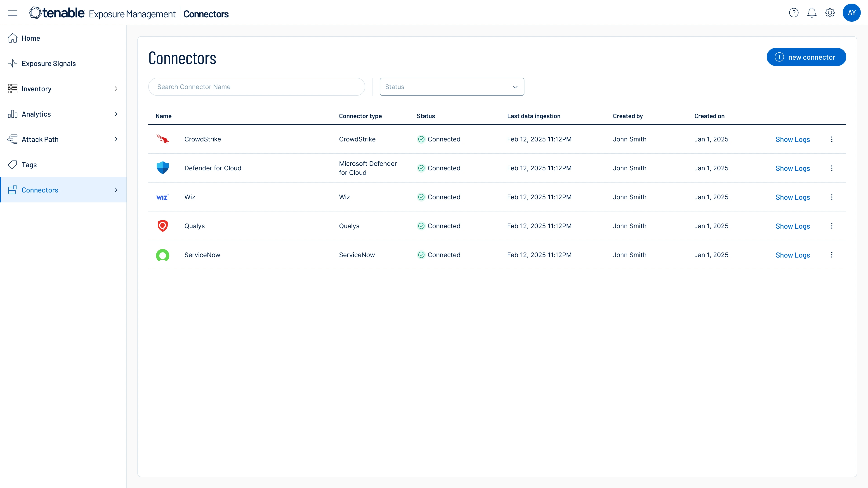Image resolution: width=868 pixels, height=488 pixels.
Task: Click Connectors breadcrumb in the top header
Action: click(206, 14)
